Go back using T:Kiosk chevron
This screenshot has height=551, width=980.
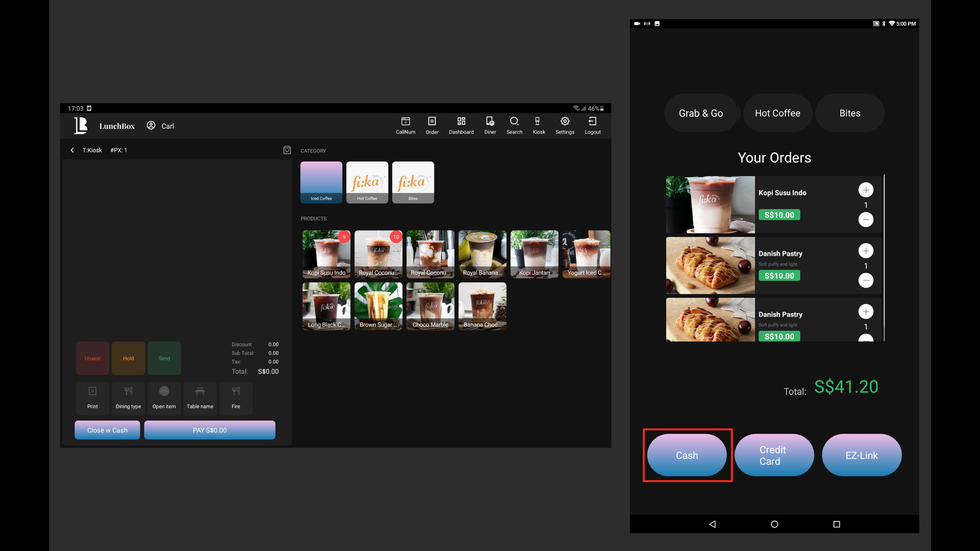(x=72, y=150)
